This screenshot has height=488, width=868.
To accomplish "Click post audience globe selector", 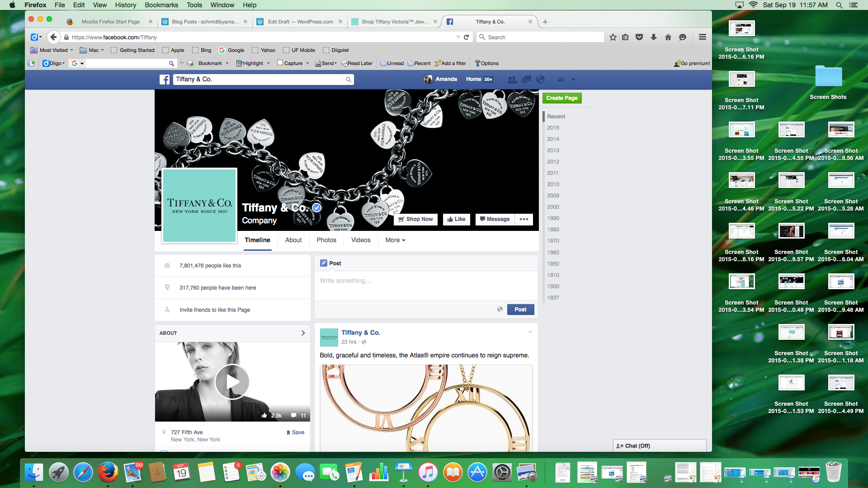I will click(500, 310).
